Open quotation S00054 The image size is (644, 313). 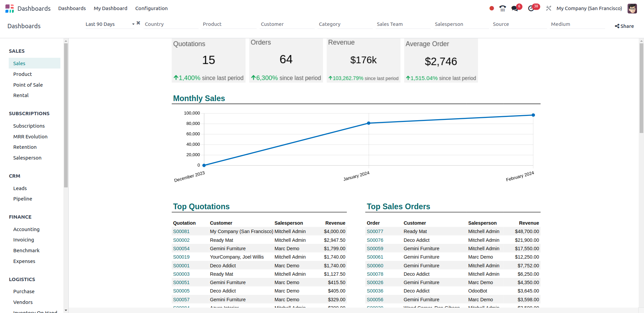pos(181,249)
